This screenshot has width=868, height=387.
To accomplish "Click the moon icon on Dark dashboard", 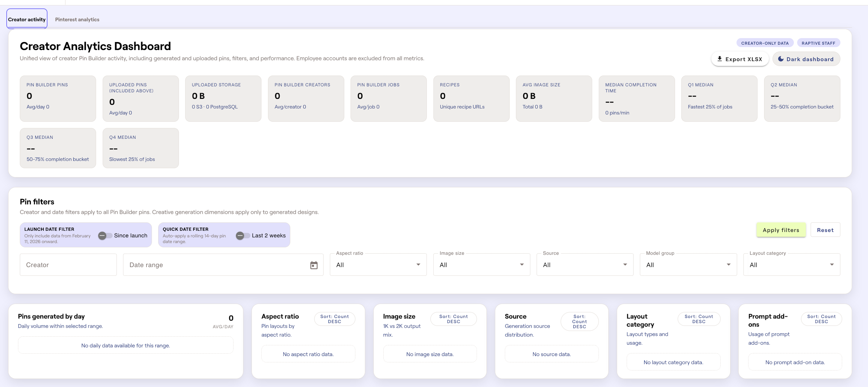I will (x=780, y=59).
